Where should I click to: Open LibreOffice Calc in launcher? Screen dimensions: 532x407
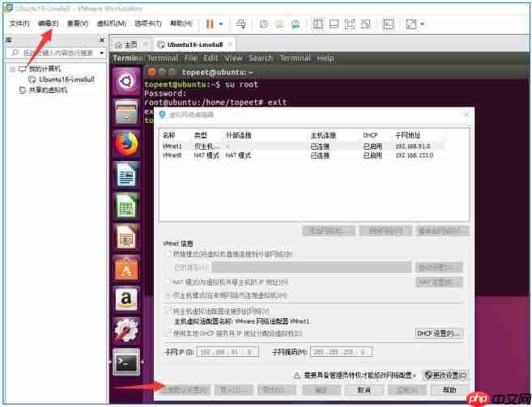pyautogui.click(x=126, y=206)
